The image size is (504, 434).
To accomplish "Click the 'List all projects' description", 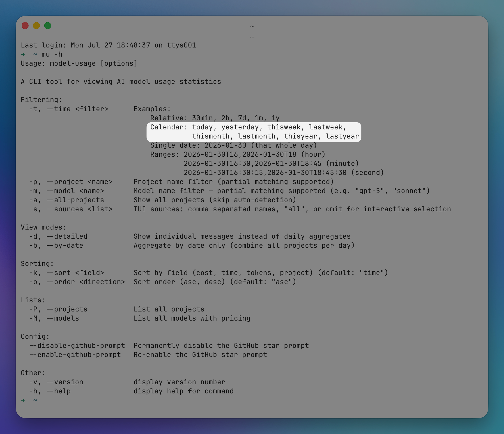I will point(169,309).
